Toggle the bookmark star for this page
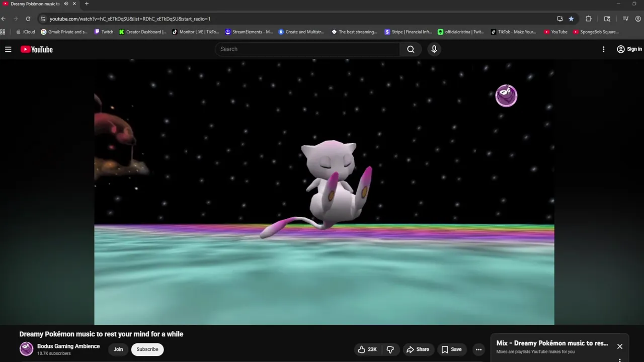 tap(571, 19)
